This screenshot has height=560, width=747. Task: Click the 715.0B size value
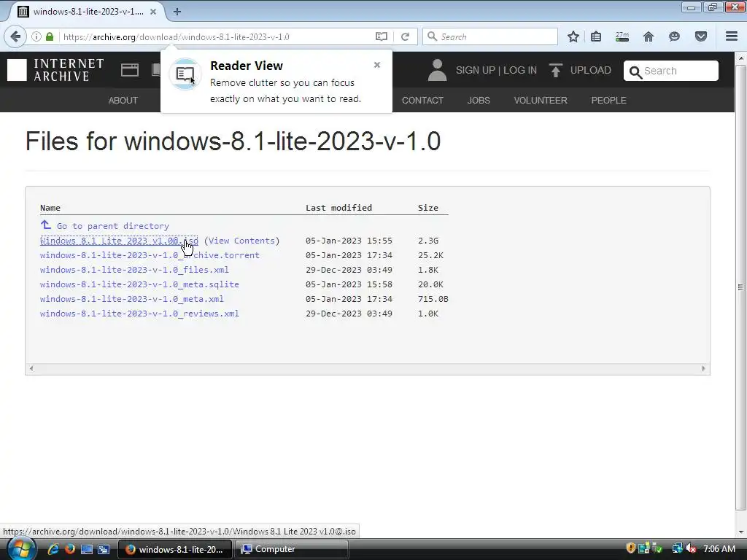(433, 299)
